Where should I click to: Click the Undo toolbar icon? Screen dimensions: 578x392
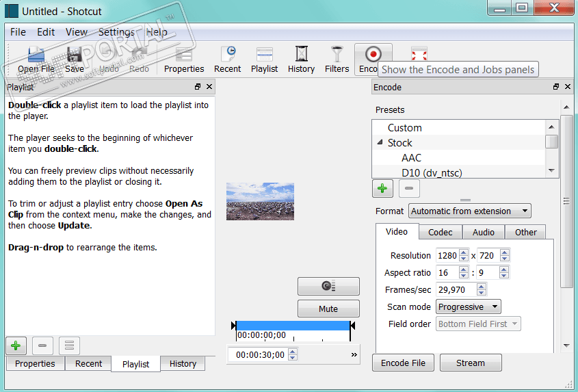109,60
